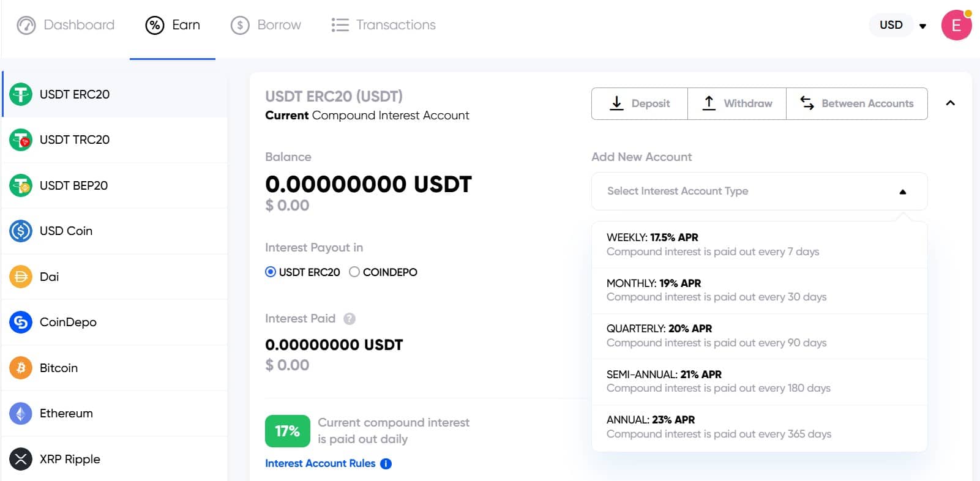Select USDT BEP20 in sidebar
The height and width of the screenshot is (481, 980).
115,185
